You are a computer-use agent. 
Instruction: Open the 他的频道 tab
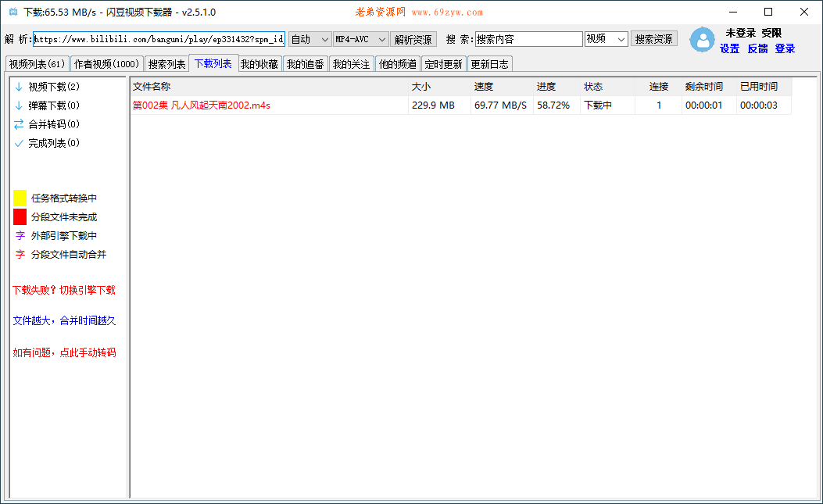[x=397, y=64]
